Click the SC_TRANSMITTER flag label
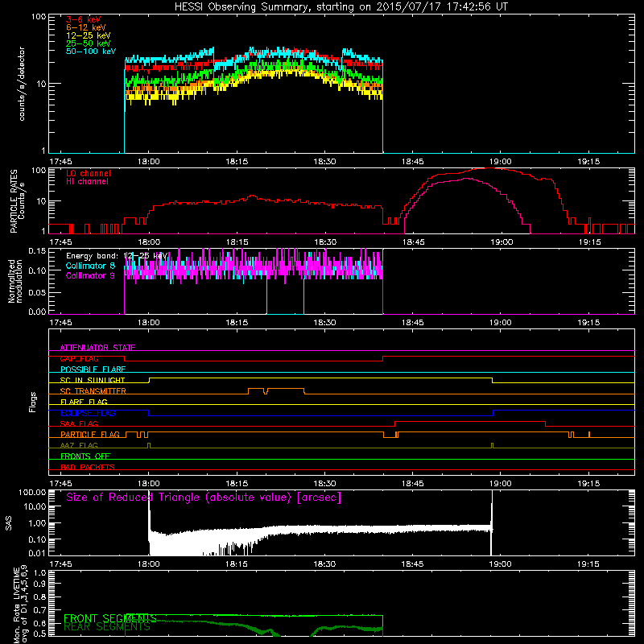 coord(93,391)
